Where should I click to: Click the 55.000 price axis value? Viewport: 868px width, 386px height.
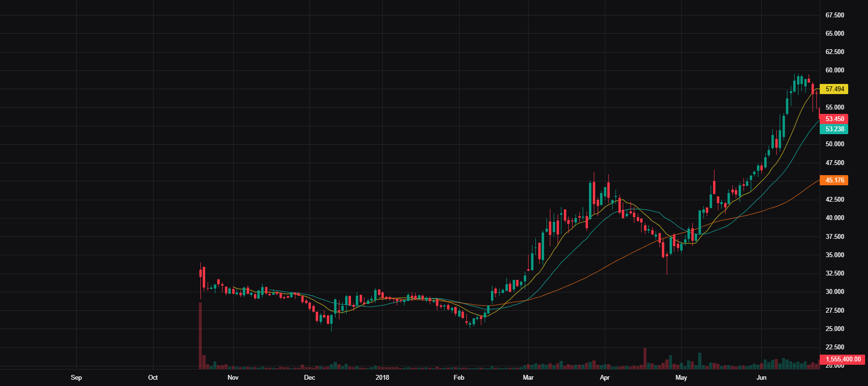(835, 107)
